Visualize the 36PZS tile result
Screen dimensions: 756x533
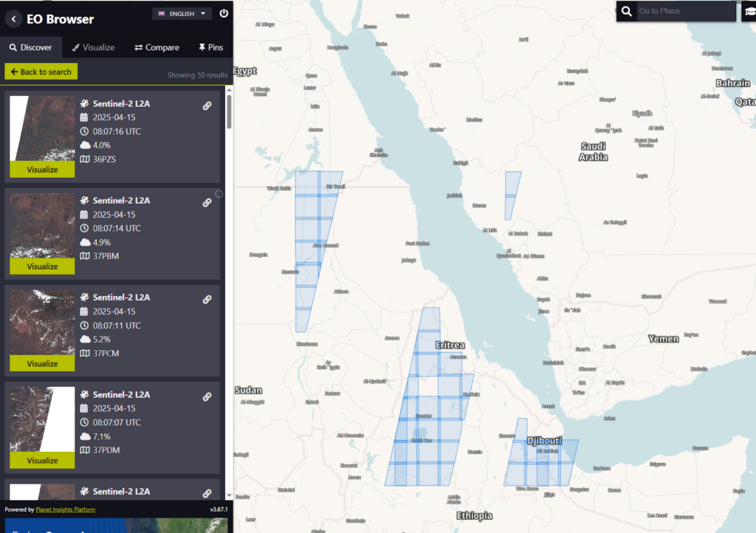click(x=42, y=170)
